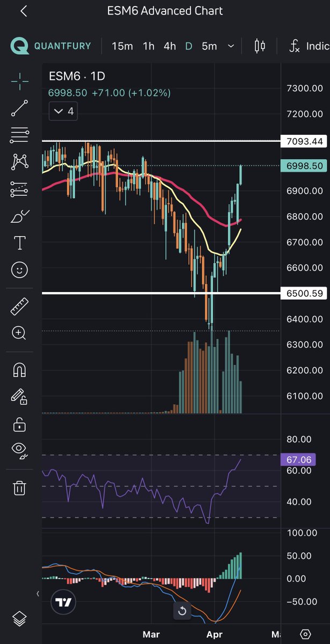Click the RSI value label 67.06

click(x=298, y=459)
